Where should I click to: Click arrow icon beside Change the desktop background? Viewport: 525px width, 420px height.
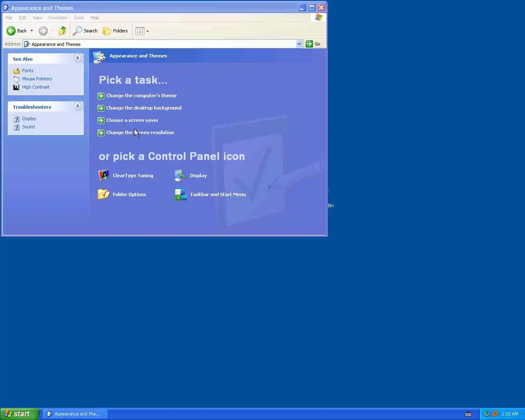101,108
